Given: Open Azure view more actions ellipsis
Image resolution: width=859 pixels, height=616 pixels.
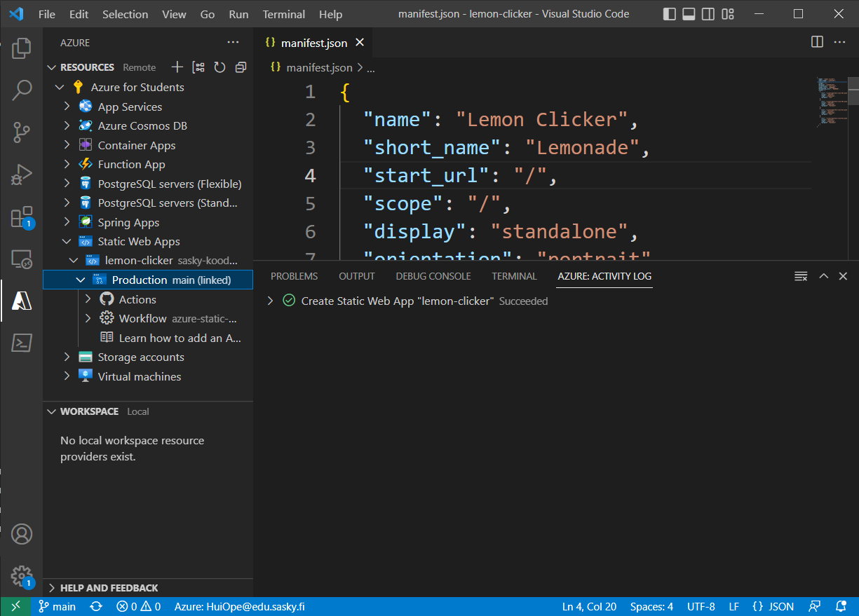Looking at the screenshot, I should 234,43.
